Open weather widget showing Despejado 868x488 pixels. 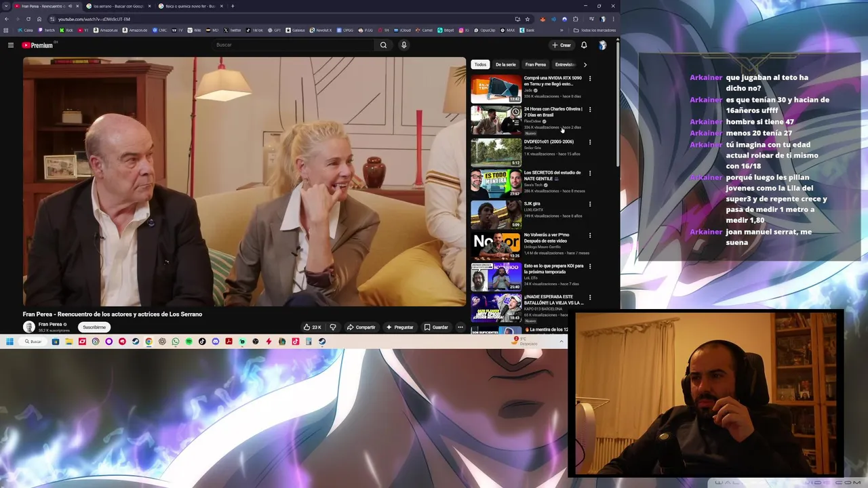pyautogui.click(x=526, y=342)
